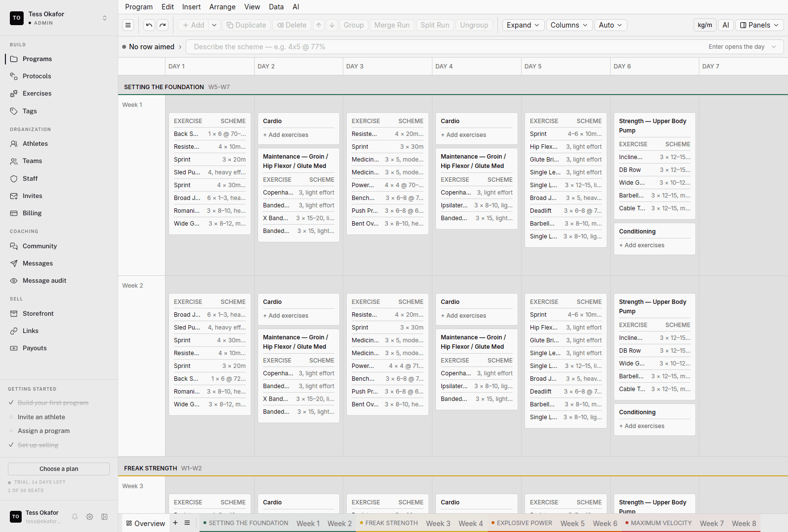Expand the Enter opens the day options
Viewport: 788px width, 532px height.
click(774, 47)
